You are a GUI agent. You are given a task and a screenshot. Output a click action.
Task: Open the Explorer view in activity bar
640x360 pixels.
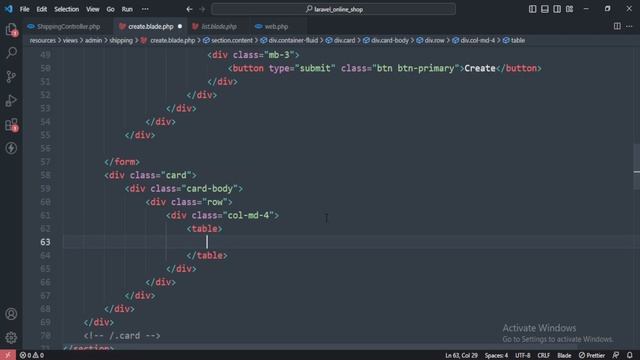coord(11,29)
